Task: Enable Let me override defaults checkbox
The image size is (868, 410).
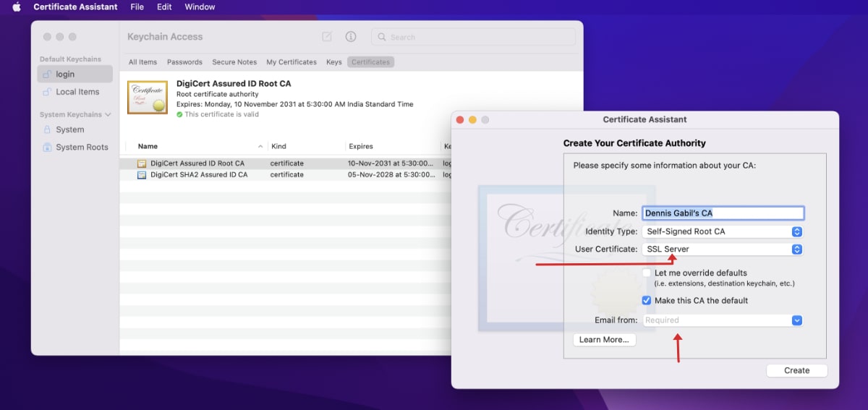Action: (647, 273)
